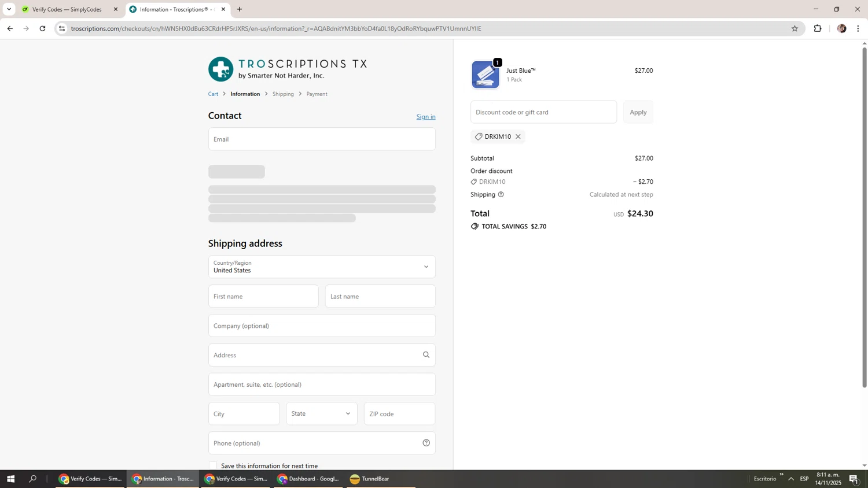The image size is (868, 488).
Task: Click the First name field
Action: [x=263, y=296]
